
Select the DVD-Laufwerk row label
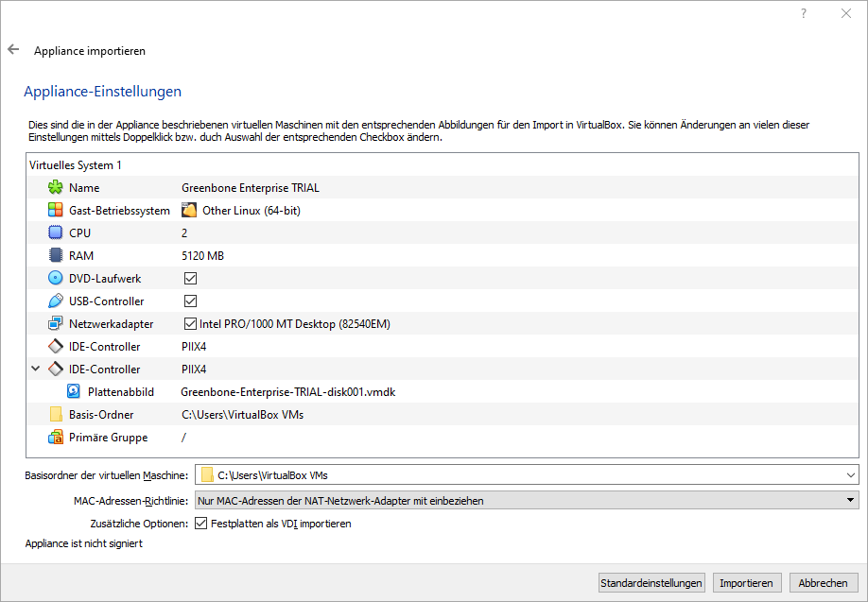pos(105,278)
